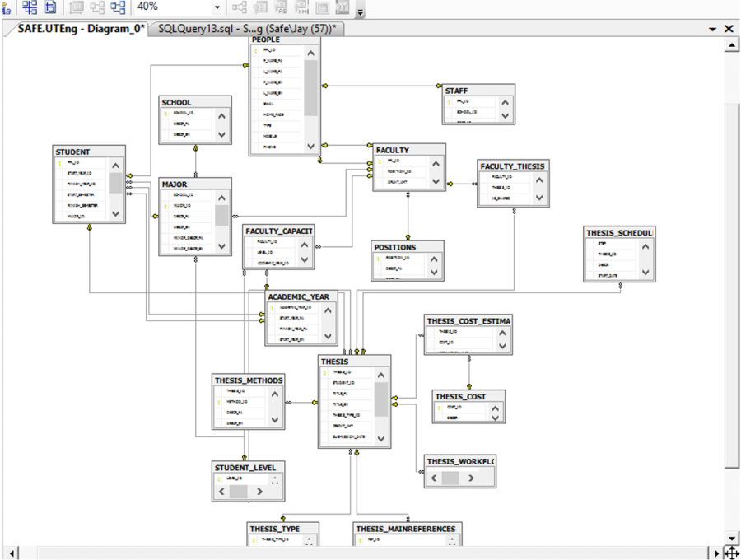
Task: Click the THESIS_COST_ESTIMA table scroll-down arrow
Action: coord(502,346)
